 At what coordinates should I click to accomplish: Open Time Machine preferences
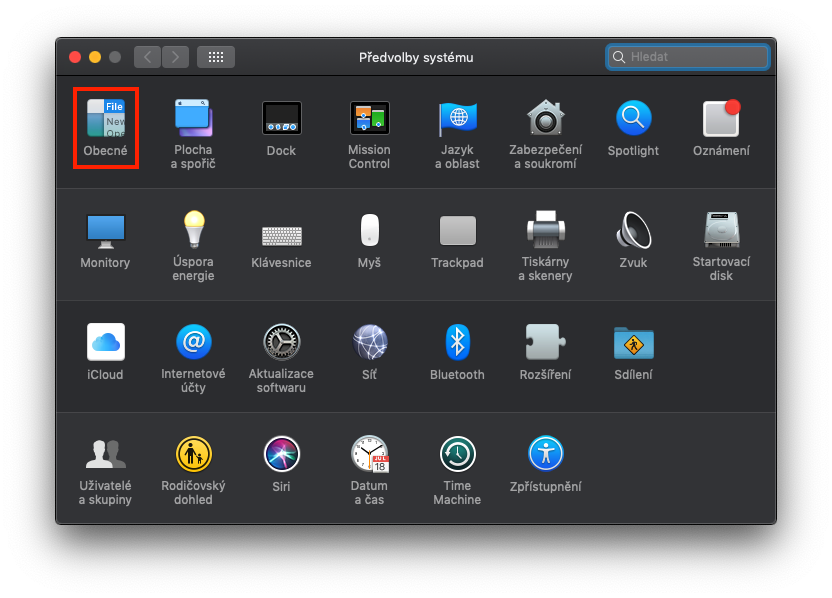[457, 455]
